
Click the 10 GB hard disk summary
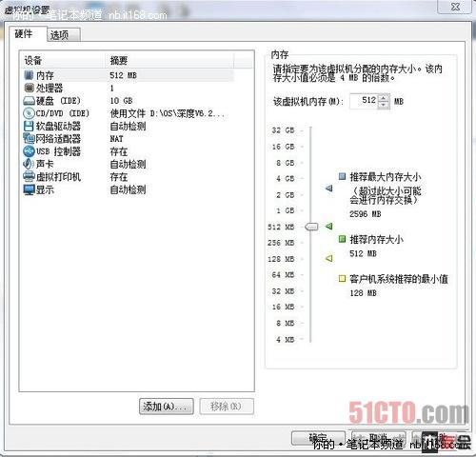click(121, 101)
